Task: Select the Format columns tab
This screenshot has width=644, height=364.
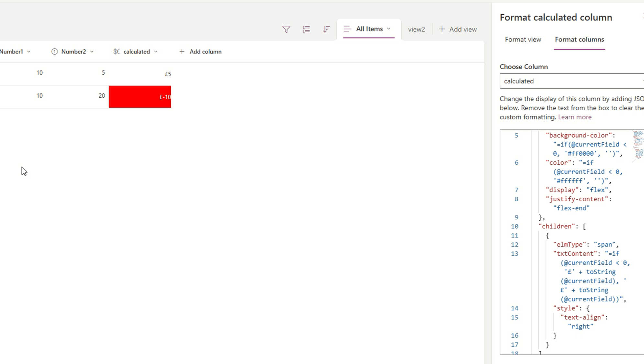Action: [579, 39]
